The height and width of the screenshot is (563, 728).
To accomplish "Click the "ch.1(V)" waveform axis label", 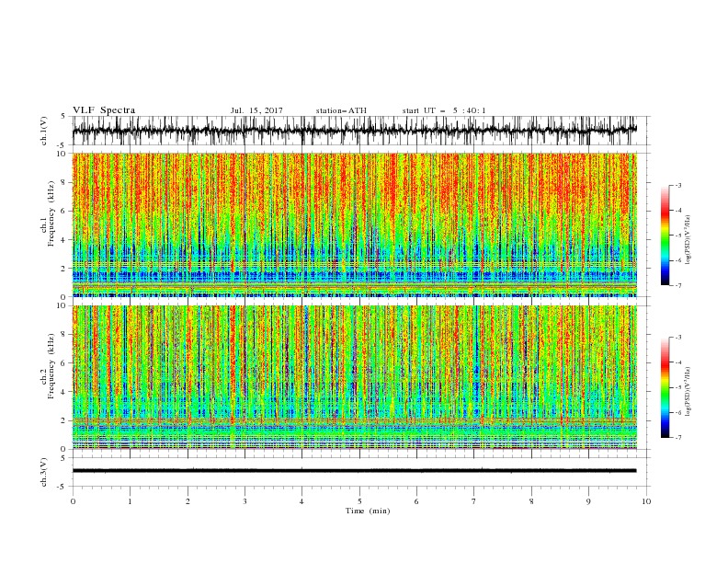I will coord(44,131).
